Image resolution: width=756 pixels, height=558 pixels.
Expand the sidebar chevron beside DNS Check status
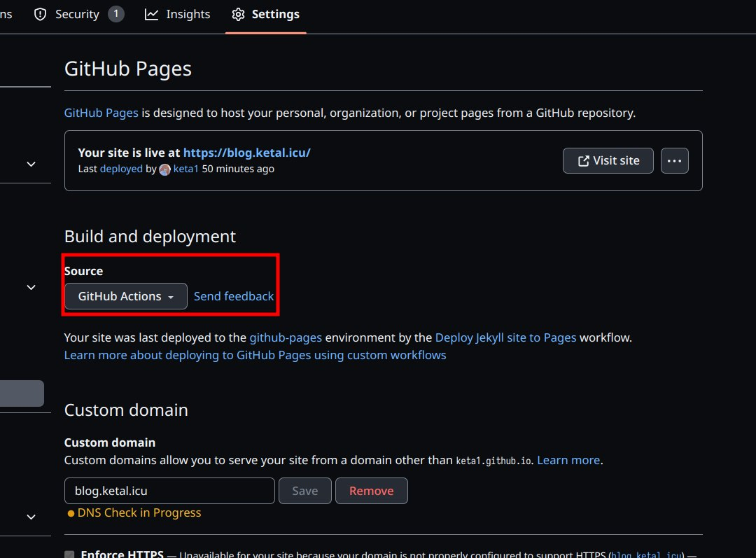[31, 517]
